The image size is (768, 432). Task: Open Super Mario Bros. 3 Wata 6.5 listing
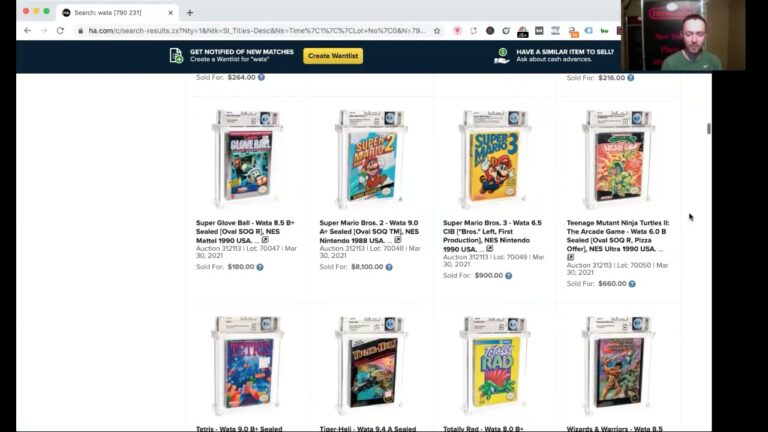(x=492, y=236)
